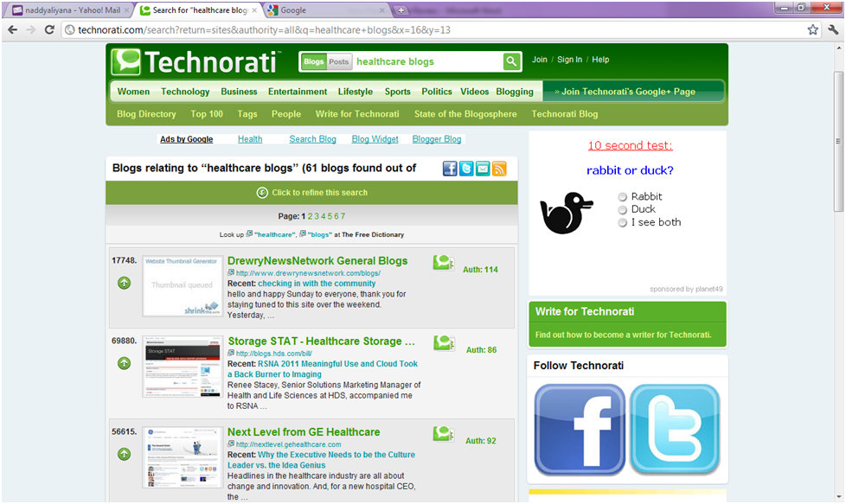Image resolution: width=846 pixels, height=504 pixels.
Task: Click the Blog Widget ad link
Action: pos(375,139)
